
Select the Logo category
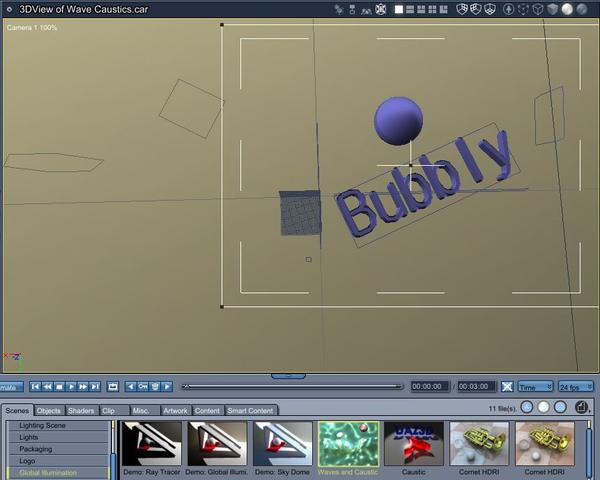pos(59,460)
